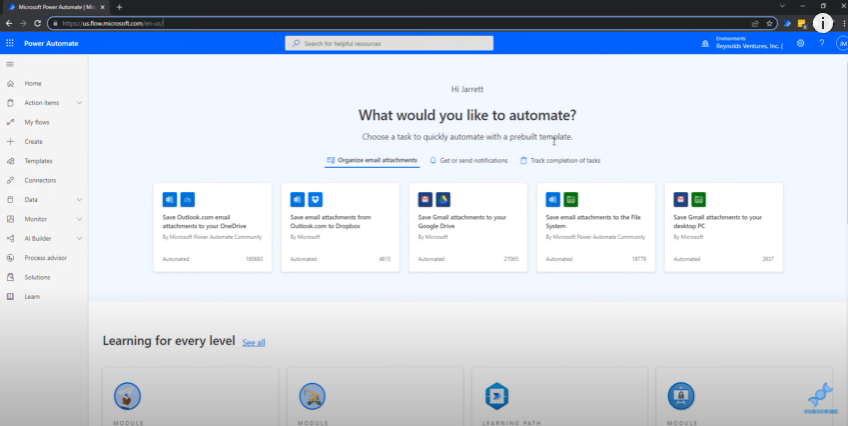
Task: Open the Power Automate learning path icon
Action: coord(496,396)
